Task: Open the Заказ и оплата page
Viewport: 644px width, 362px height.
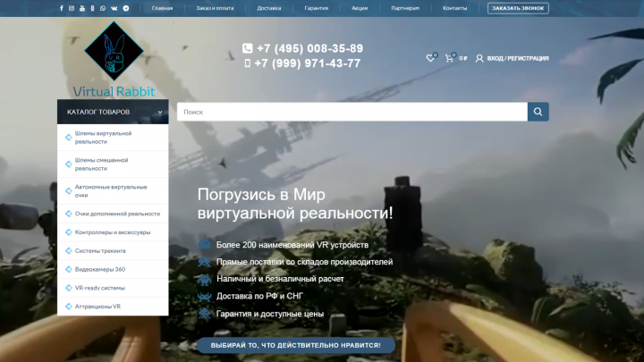Action: point(215,8)
